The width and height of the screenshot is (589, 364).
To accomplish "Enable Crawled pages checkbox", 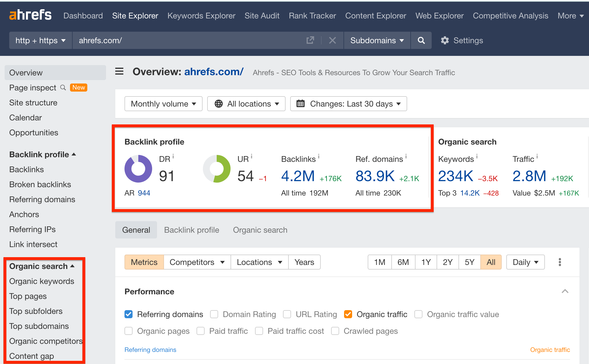I will coord(335,331).
